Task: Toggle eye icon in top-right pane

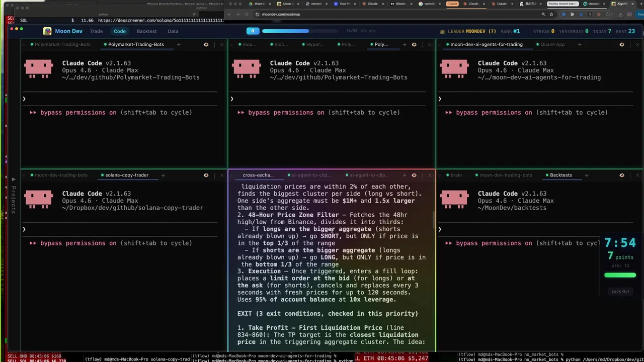Action: click(x=622, y=44)
